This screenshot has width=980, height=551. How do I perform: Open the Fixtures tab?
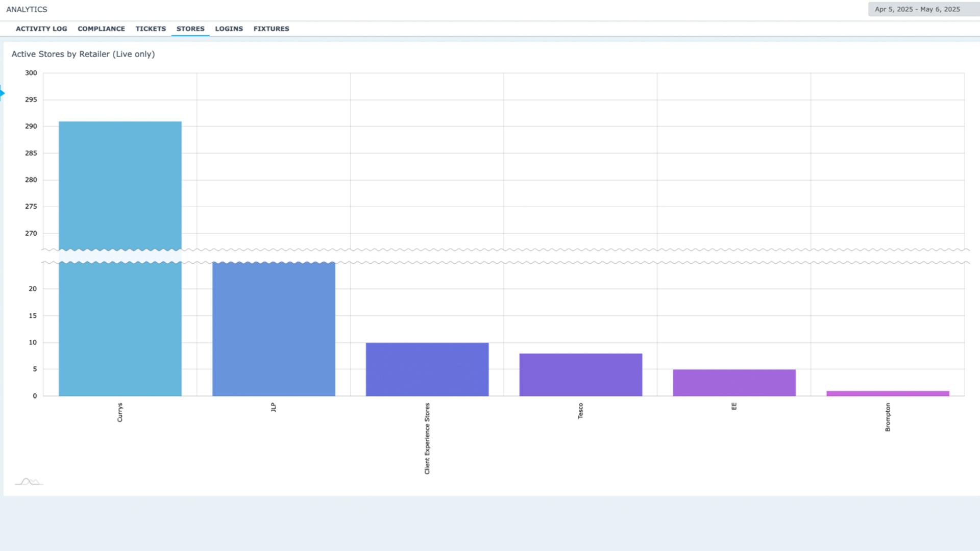271,29
